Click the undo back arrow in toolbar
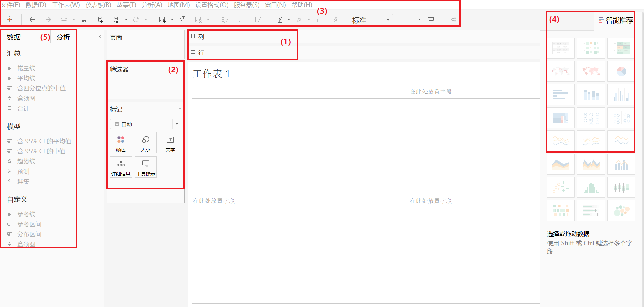The height and width of the screenshot is (307, 644). (x=32, y=20)
